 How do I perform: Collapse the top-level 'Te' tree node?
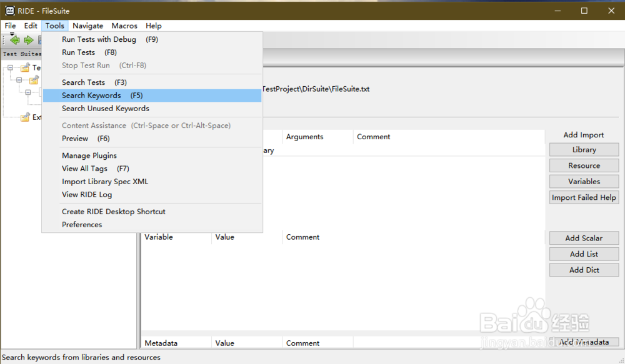11,67
